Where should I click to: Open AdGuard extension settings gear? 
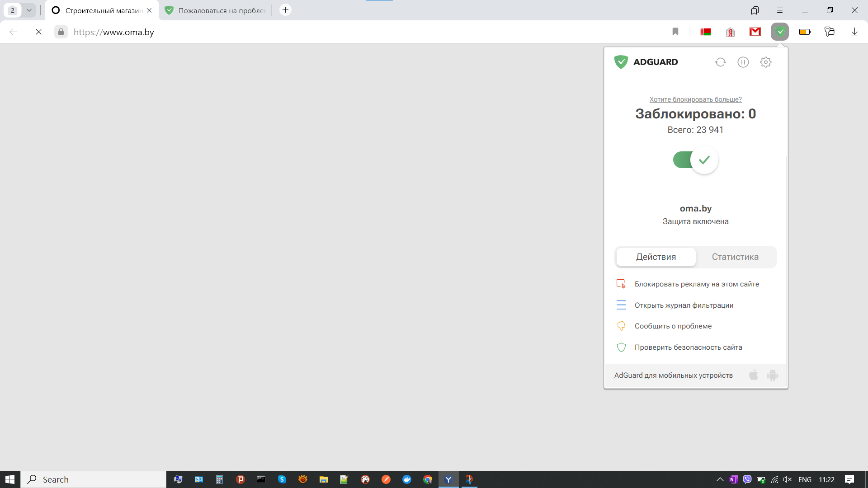click(765, 62)
